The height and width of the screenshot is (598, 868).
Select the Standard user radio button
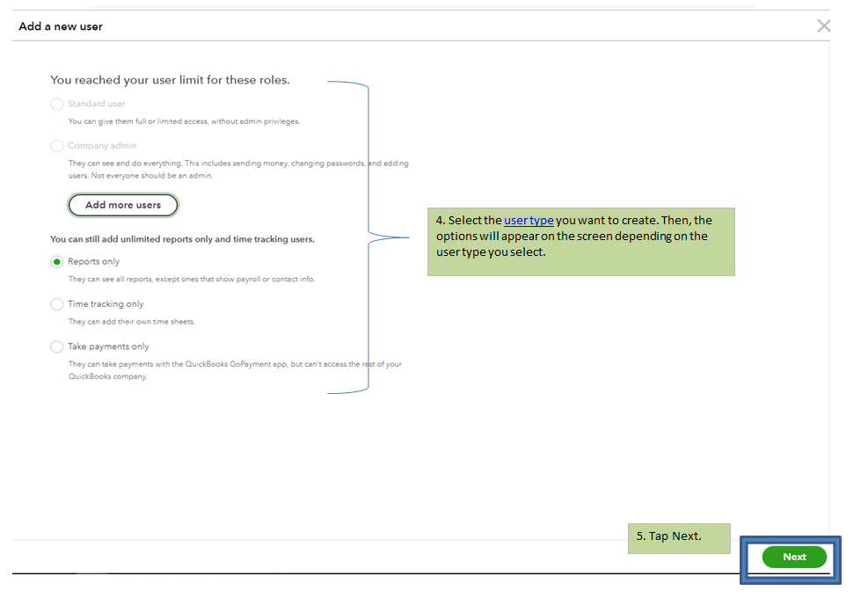(57, 104)
